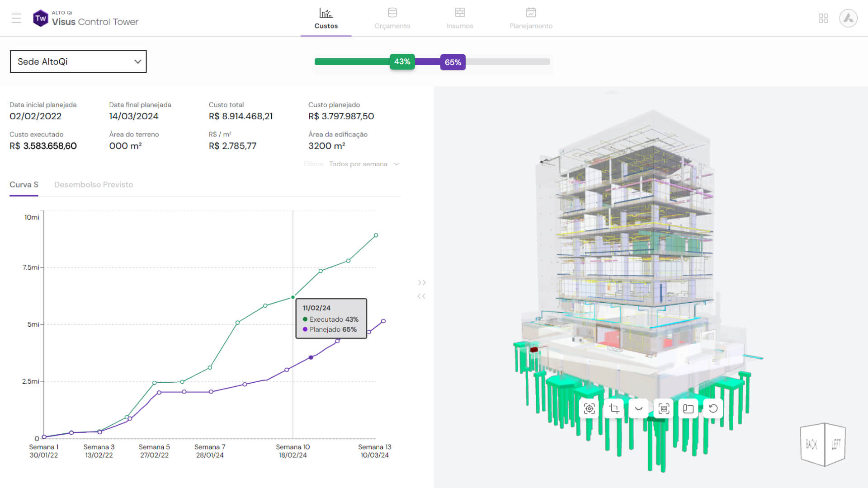Switch to the Orçamento tab
Screen dimensions: 868x488
tap(392, 18)
